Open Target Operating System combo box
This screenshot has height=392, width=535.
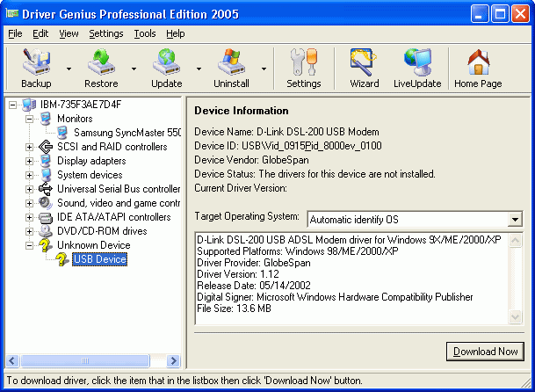(x=415, y=219)
